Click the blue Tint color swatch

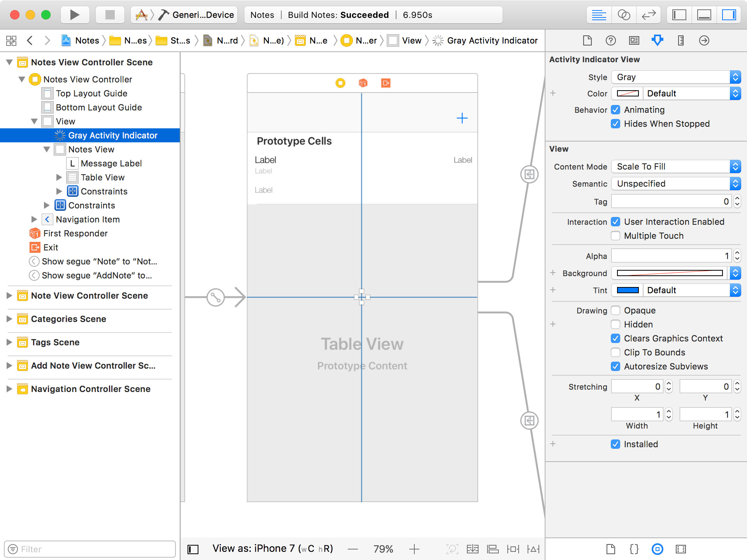coord(627,290)
